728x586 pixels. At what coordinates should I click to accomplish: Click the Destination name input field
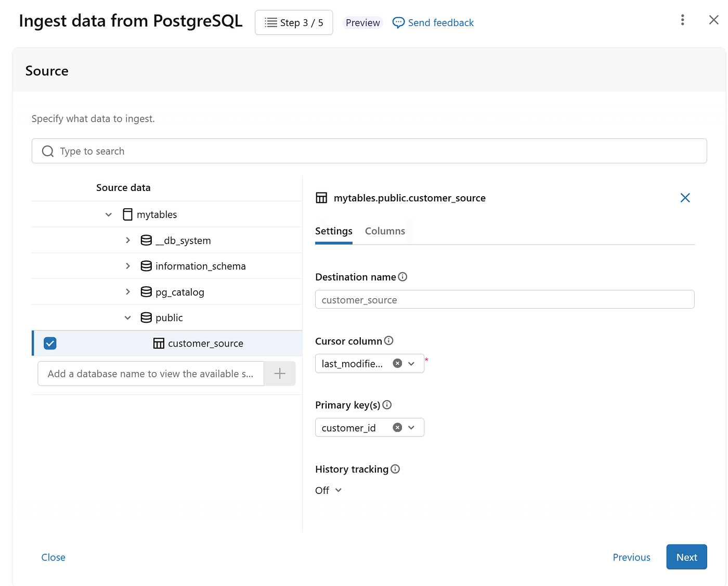505,299
